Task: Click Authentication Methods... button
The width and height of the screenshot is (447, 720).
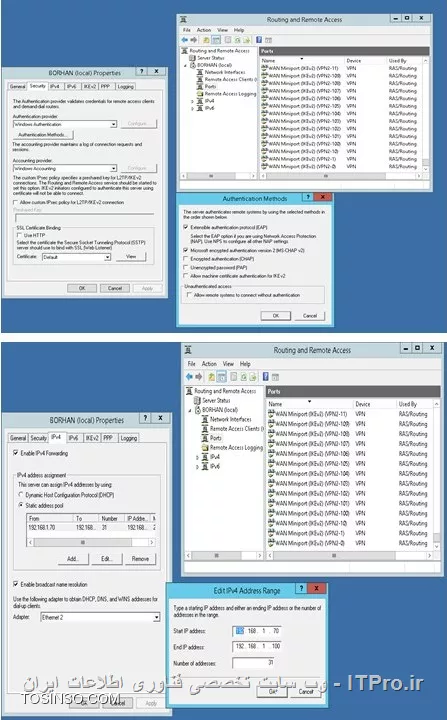Action: [x=43, y=135]
